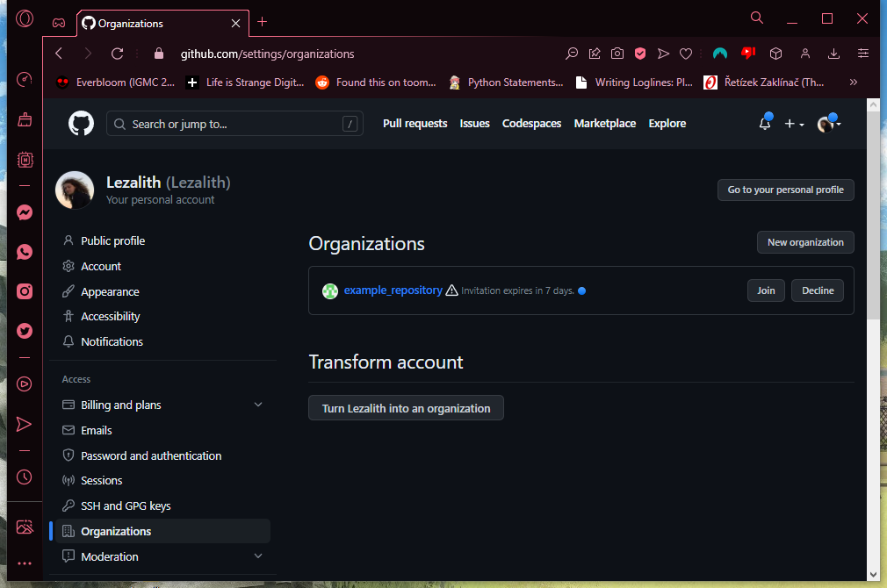
Task: Open Appearance settings in sidebar
Action: (x=111, y=291)
